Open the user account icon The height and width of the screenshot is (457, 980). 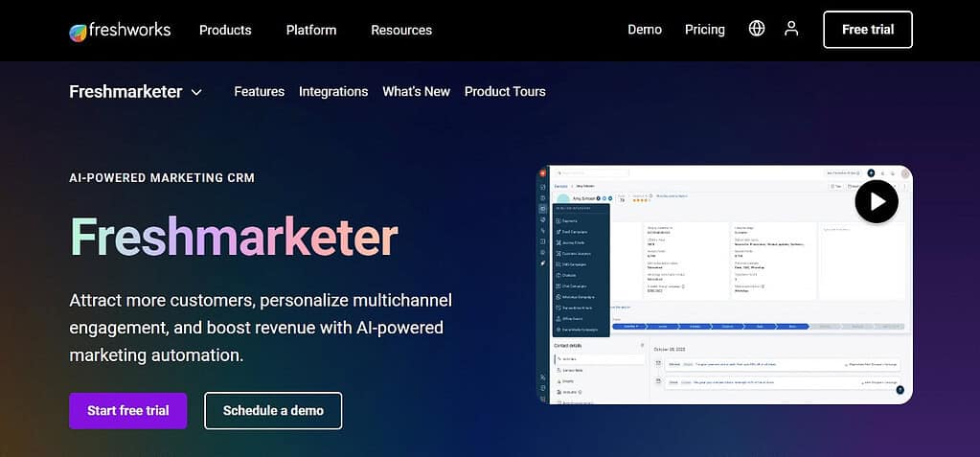(x=791, y=29)
